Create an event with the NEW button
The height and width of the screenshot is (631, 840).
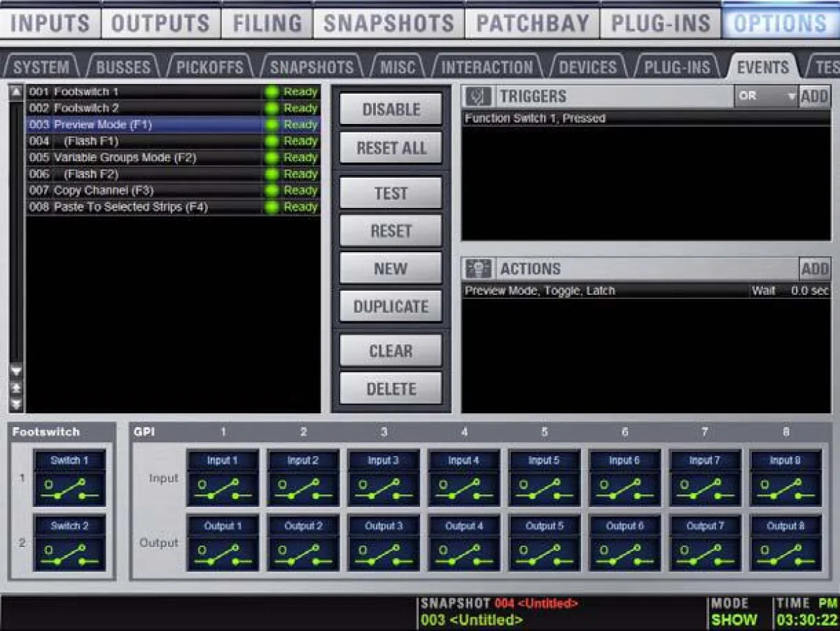point(391,269)
